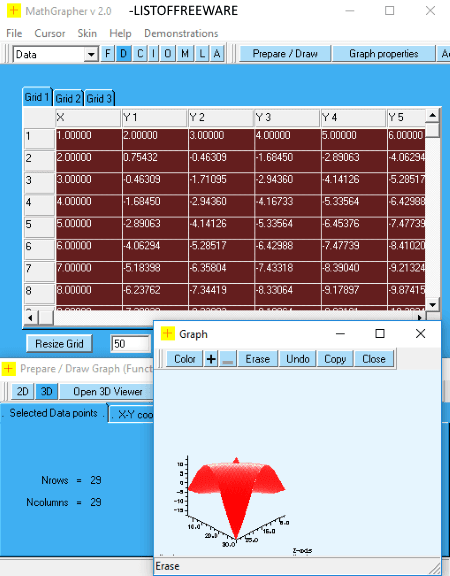This screenshot has height=576, width=450.
Task: Select row header 1 in the grid
Action: pos(39,138)
